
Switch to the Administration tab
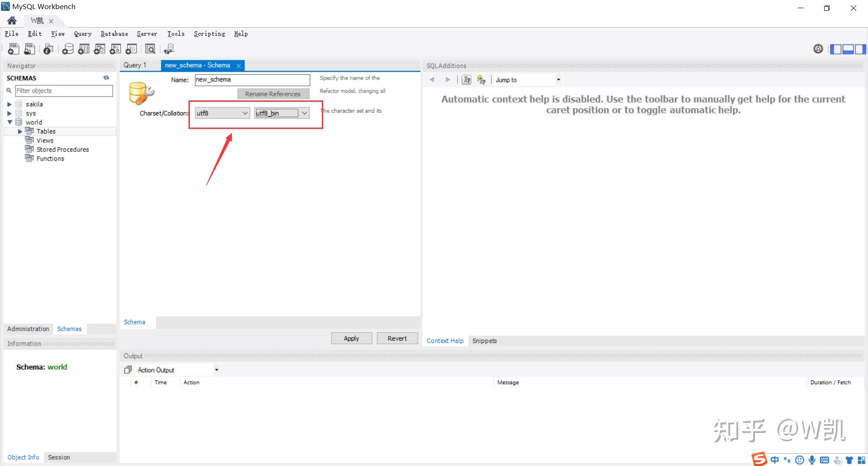point(28,329)
